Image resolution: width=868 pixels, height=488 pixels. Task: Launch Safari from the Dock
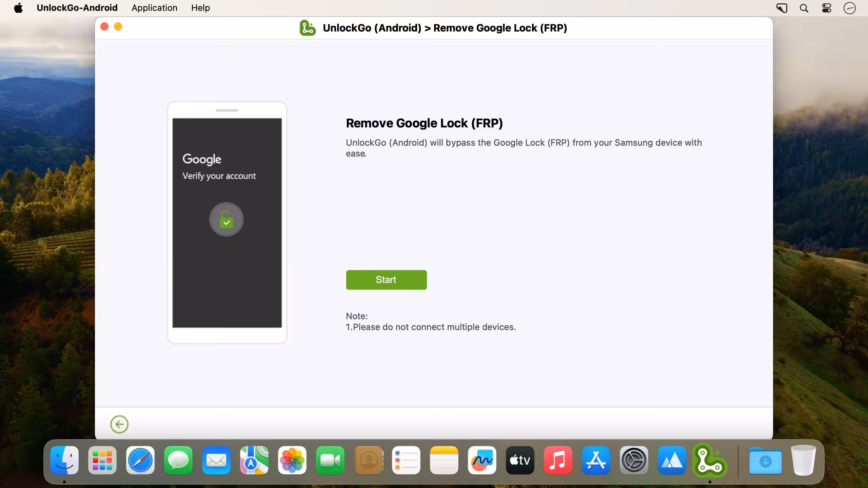140,460
